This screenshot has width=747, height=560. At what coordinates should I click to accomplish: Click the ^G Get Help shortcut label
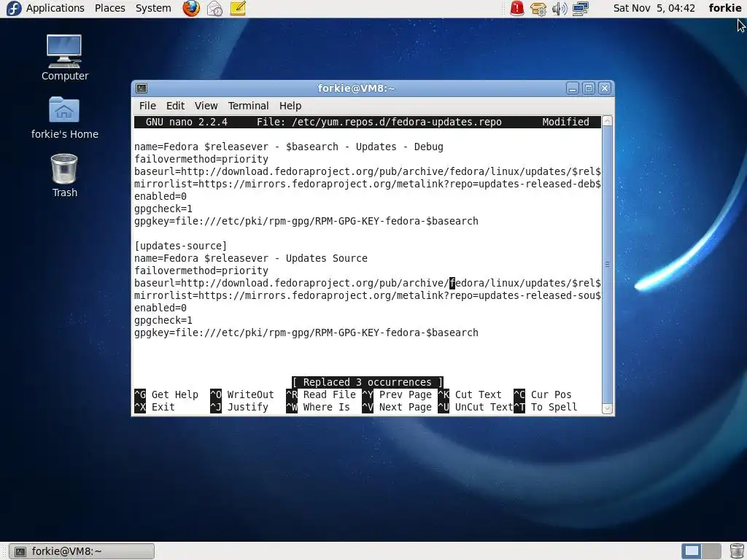point(166,394)
